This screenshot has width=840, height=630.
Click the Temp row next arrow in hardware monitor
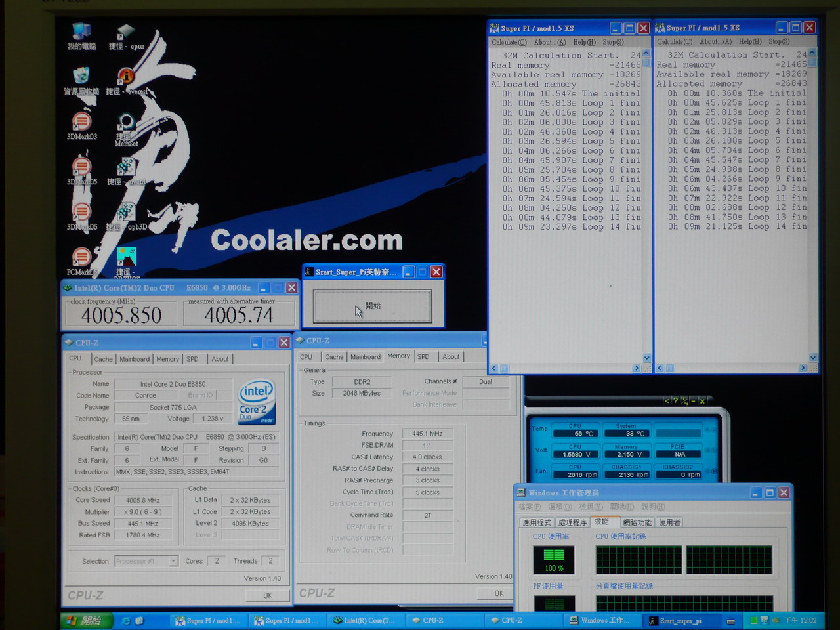click(x=713, y=430)
